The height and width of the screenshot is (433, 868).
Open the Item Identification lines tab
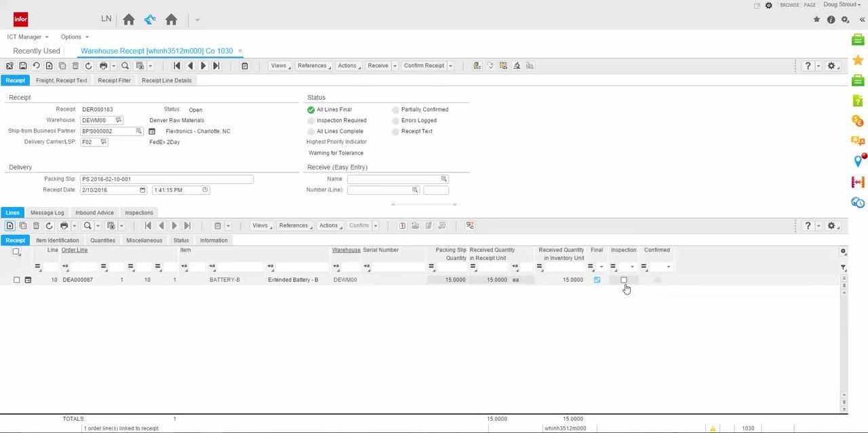click(x=58, y=240)
